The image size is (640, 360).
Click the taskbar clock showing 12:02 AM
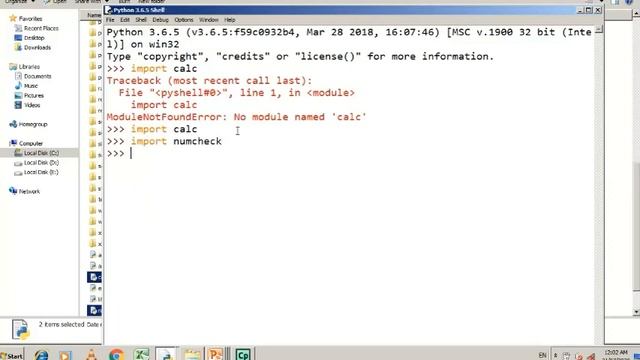pyautogui.click(x=616, y=354)
